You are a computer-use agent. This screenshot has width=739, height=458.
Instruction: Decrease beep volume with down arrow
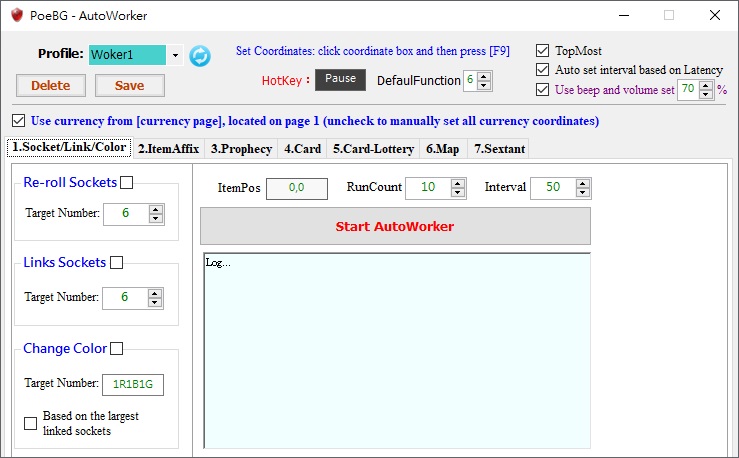click(706, 94)
